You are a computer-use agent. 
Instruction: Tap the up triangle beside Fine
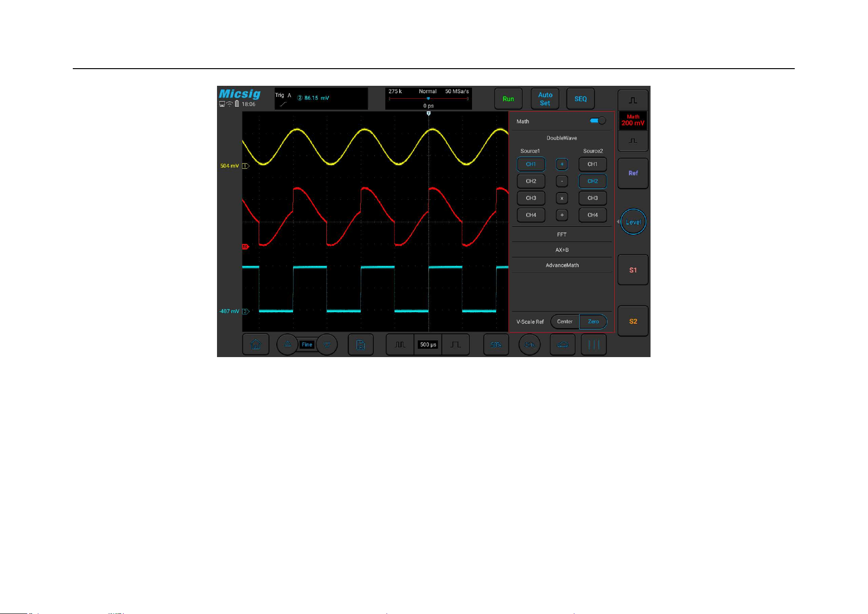tap(287, 345)
